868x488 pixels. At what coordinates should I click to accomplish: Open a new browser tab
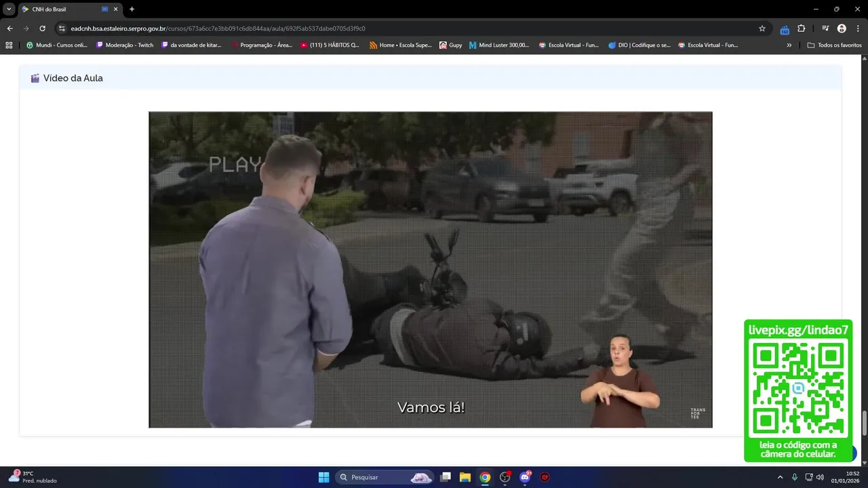coord(132,9)
